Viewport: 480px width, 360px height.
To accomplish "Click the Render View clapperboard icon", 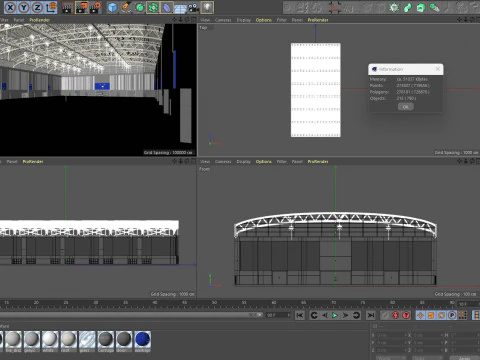I will 67,7.
